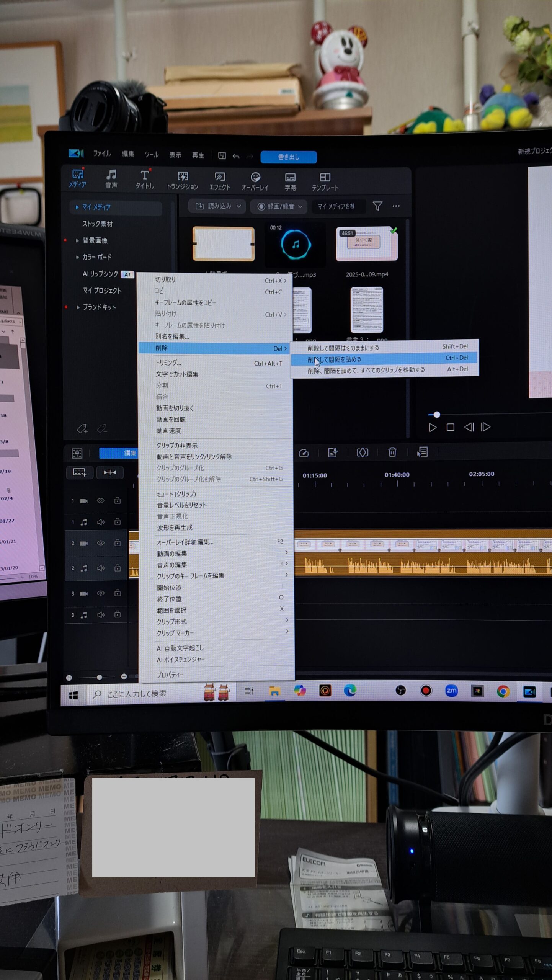This screenshot has height=980, width=552.
Task: Click the save project icon
Action: point(222,155)
